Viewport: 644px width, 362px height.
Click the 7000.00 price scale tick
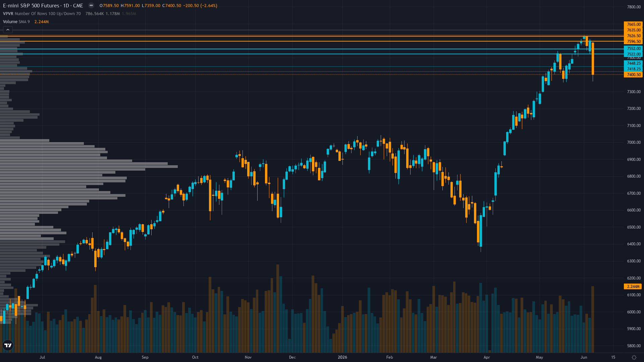point(634,142)
